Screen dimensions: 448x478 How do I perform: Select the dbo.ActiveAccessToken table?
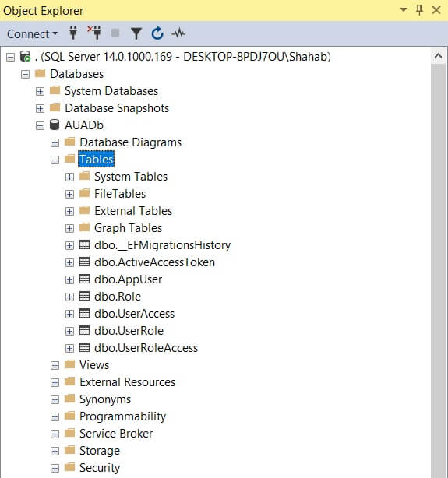pyautogui.click(x=154, y=262)
